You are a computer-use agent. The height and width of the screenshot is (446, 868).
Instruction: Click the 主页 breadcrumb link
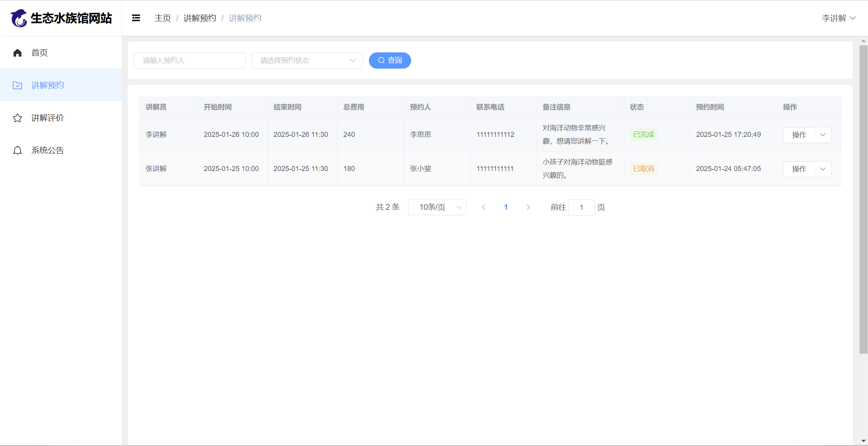coord(162,18)
